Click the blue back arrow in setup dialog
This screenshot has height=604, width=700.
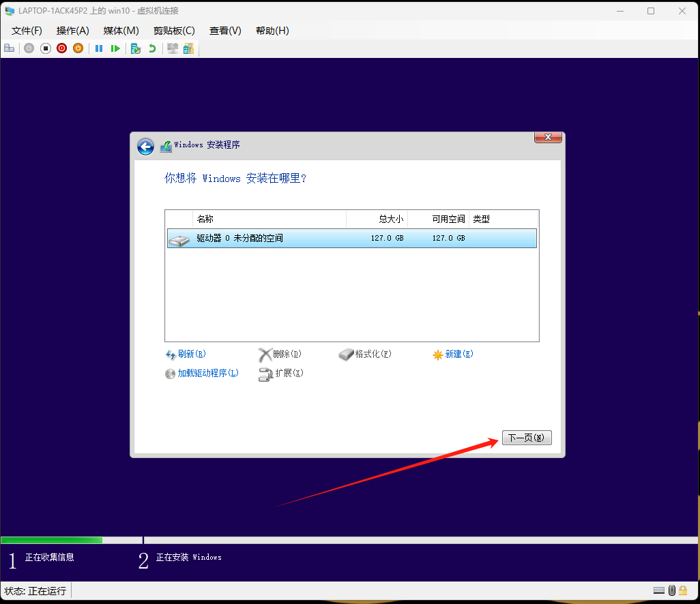145,147
